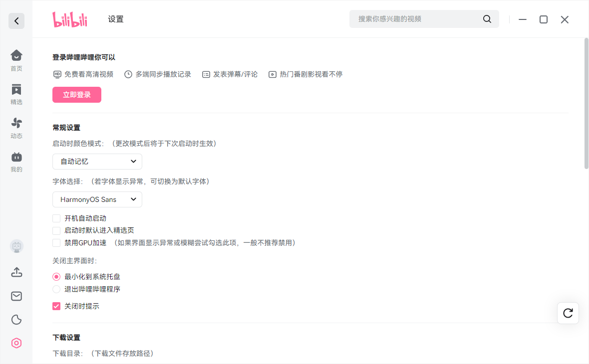Click the vertical scrollbar on the right
589x364 pixels.
click(586, 103)
